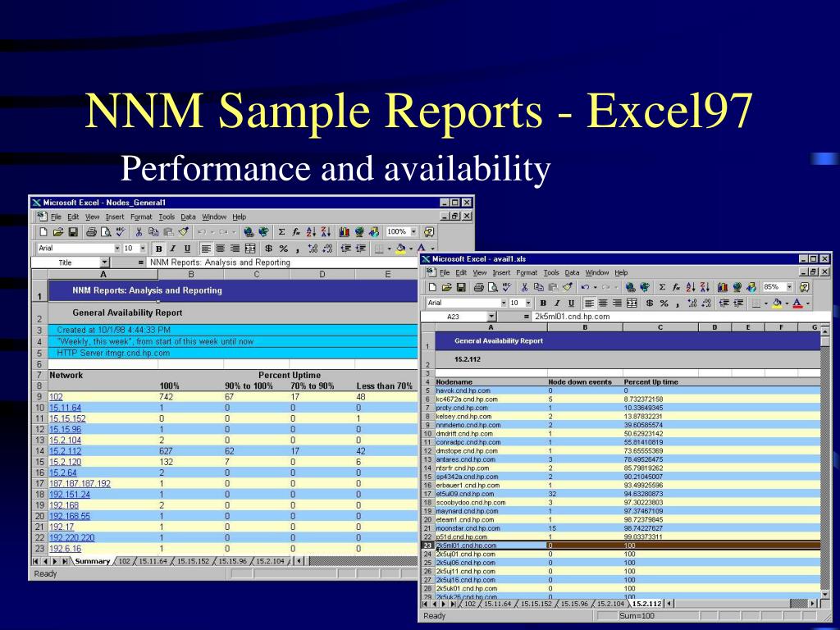This screenshot has width=840, height=630.
Task: Toggle Bold in avail1.xls window
Action: (543, 304)
